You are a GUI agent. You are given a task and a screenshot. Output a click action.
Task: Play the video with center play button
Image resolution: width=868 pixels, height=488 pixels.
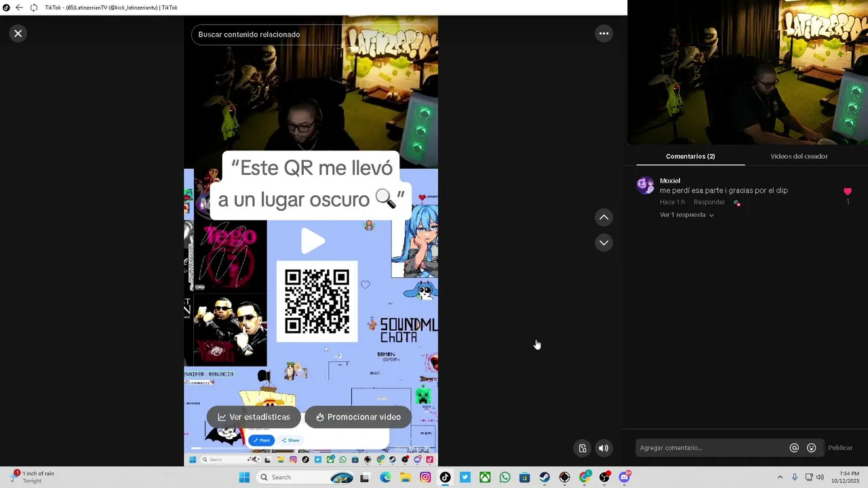(x=312, y=241)
